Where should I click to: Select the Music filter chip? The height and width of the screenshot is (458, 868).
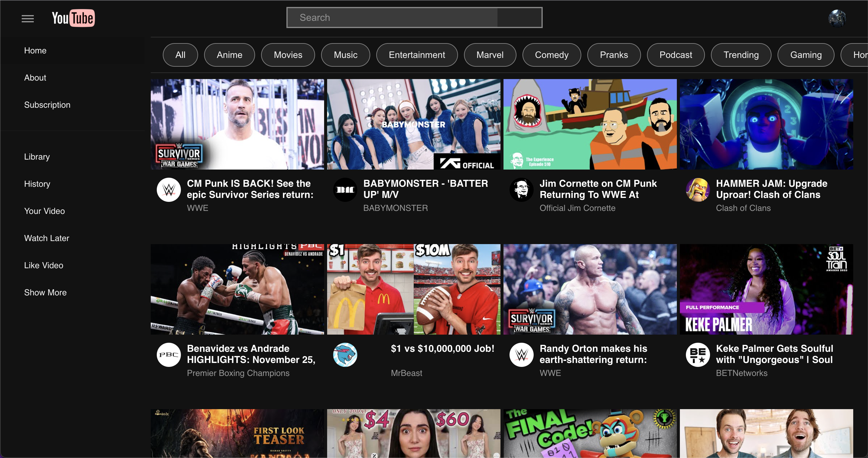tap(346, 55)
